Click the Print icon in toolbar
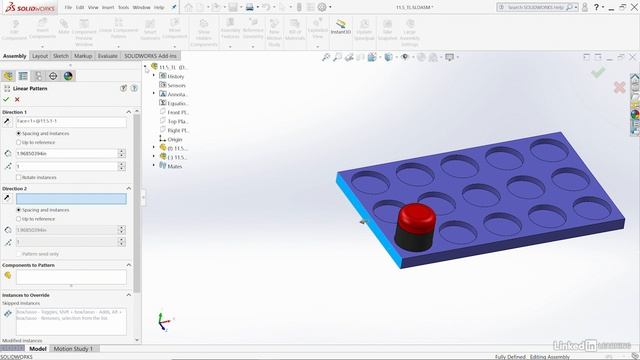This screenshot has width=640, height=360. click(250, 7)
